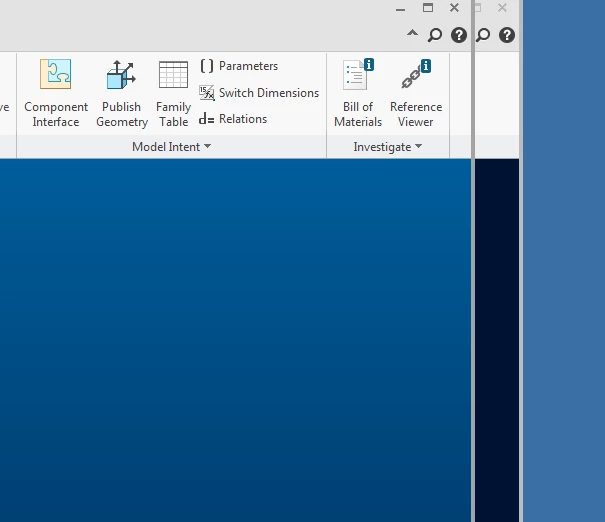Viewport: 605px width, 522px height.
Task: Launch the Reference Viewer
Action: tap(416, 93)
